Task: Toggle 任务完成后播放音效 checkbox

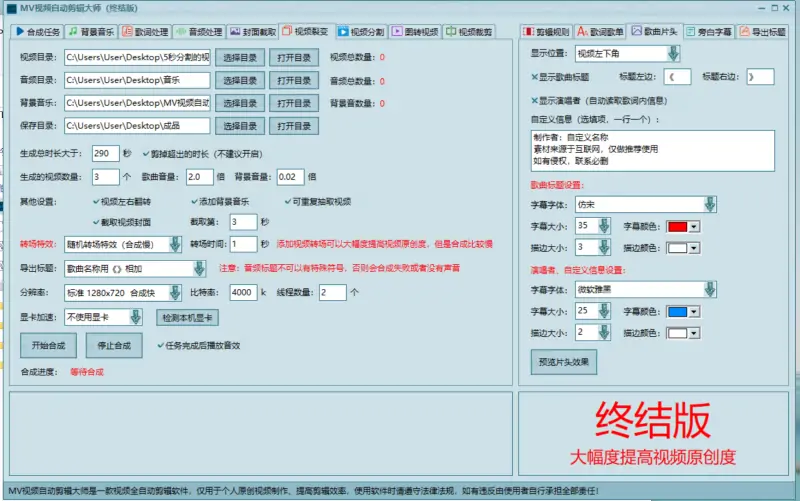Action: pos(161,345)
